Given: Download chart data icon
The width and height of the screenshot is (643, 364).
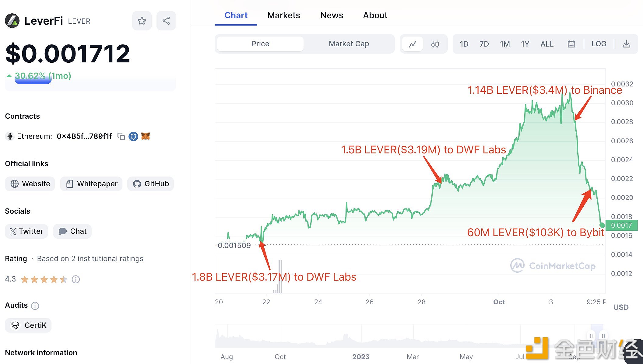Looking at the screenshot, I should point(626,44).
